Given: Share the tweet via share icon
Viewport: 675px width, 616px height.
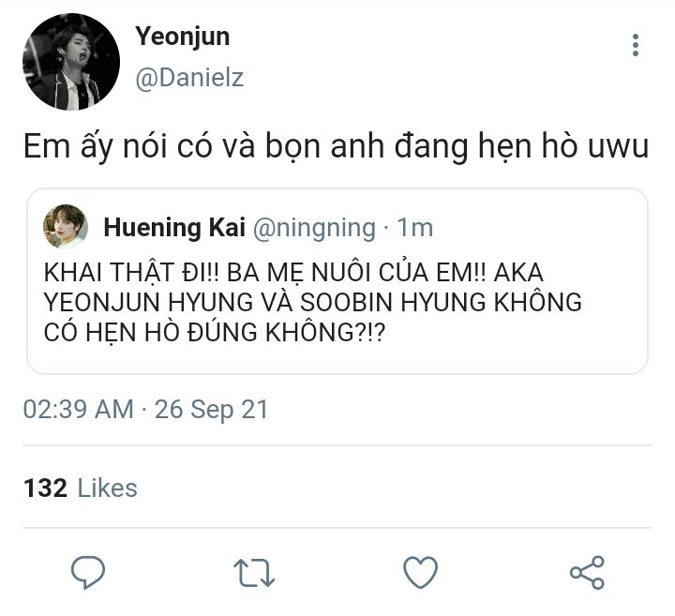Looking at the screenshot, I should (587, 572).
